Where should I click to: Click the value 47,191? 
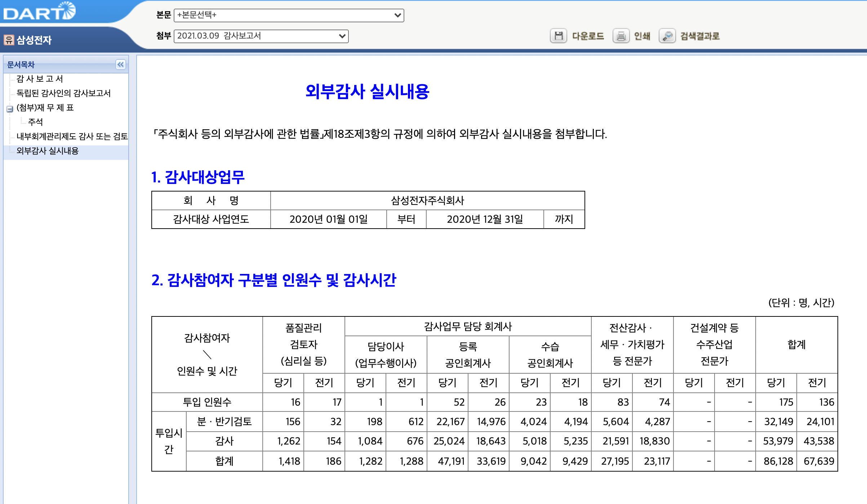(451, 461)
